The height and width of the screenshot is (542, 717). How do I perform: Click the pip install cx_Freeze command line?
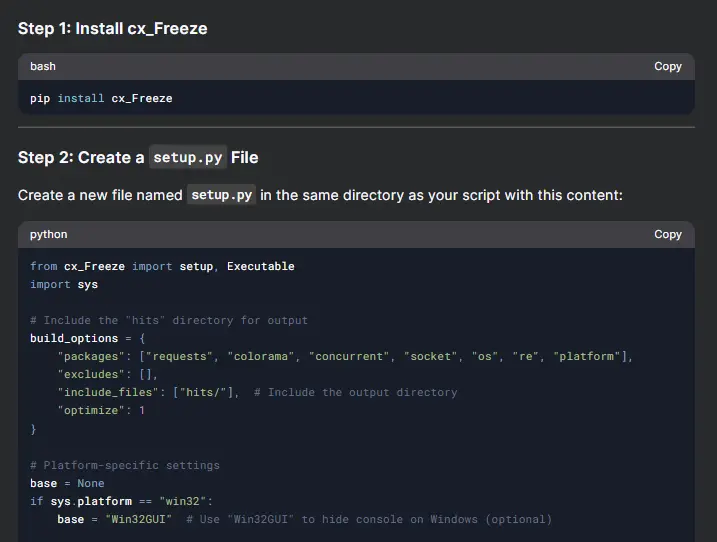101,98
